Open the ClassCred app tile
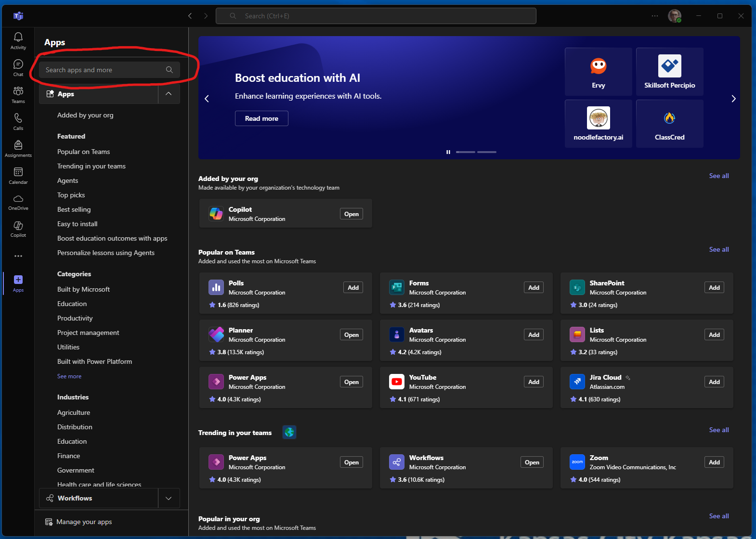This screenshot has height=539, width=756. click(x=670, y=124)
